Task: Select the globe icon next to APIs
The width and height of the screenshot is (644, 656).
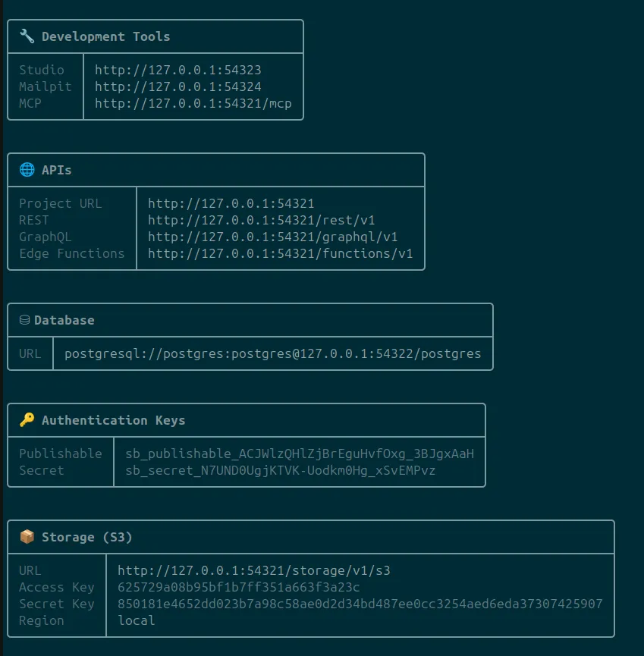Action: click(x=26, y=169)
